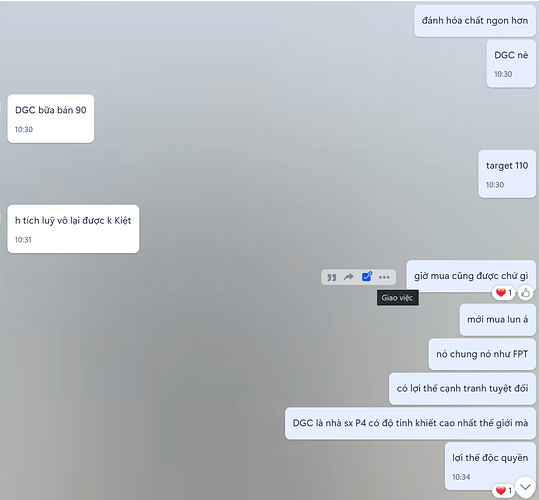Click heart reaction on 'giờ mua cũng được' message
The height and width of the screenshot is (500, 539).
pyautogui.click(x=504, y=293)
